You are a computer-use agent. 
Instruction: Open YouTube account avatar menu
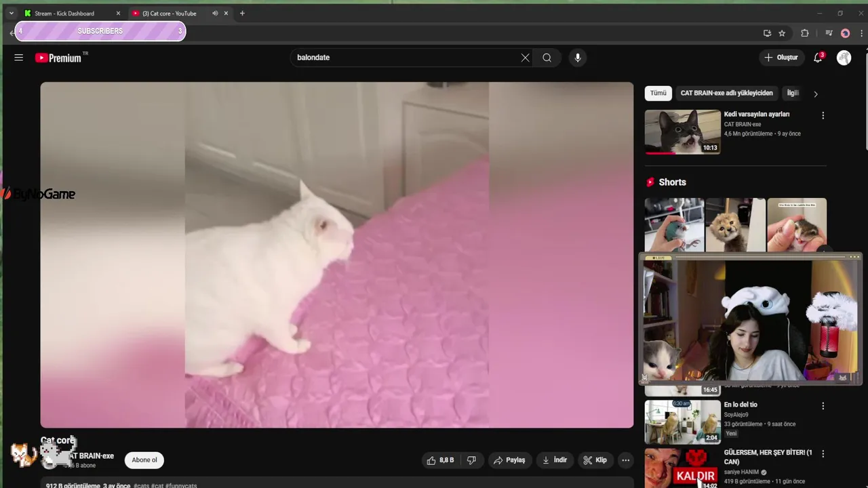pyautogui.click(x=844, y=58)
